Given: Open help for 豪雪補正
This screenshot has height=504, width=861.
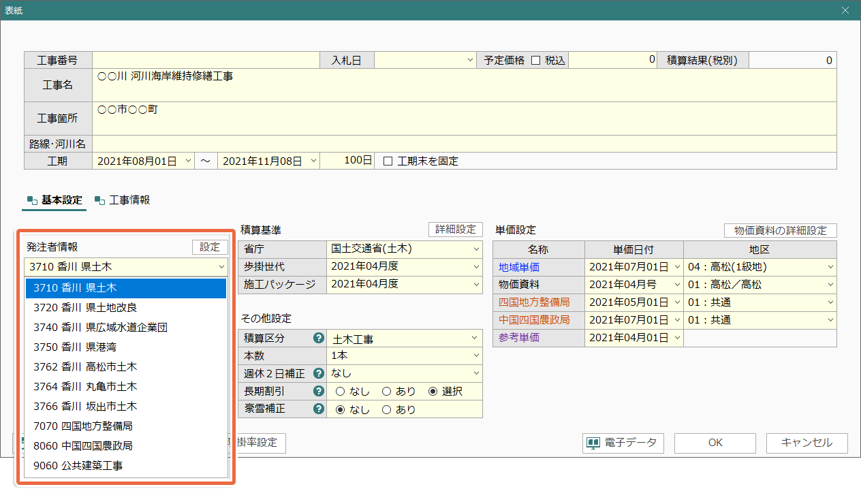Looking at the screenshot, I should [x=317, y=409].
